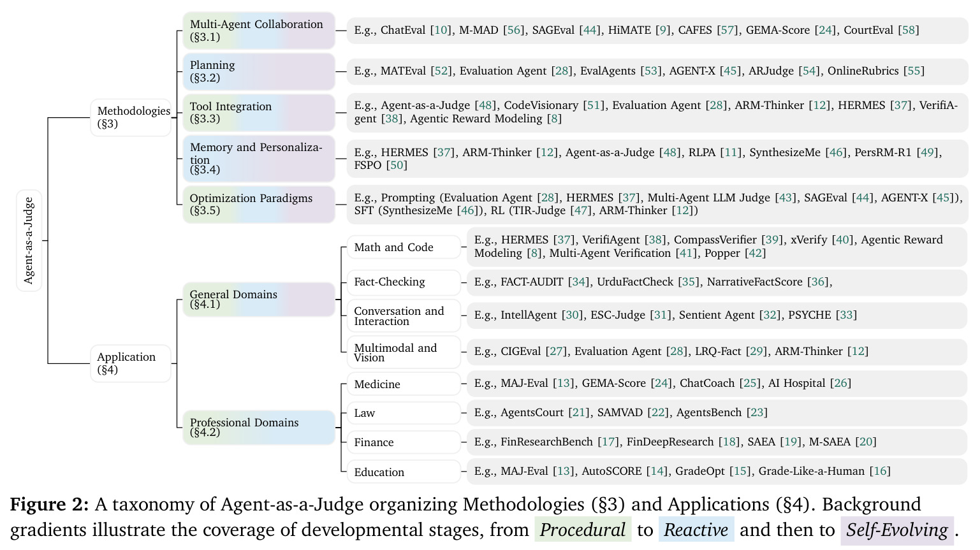Open citation [27] after CIGEval
This screenshot has width=980, height=550.
pyautogui.click(x=556, y=351)
